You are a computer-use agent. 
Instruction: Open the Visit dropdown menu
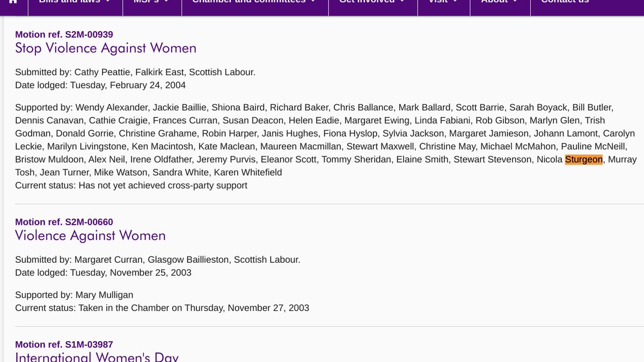click(455, 3)
